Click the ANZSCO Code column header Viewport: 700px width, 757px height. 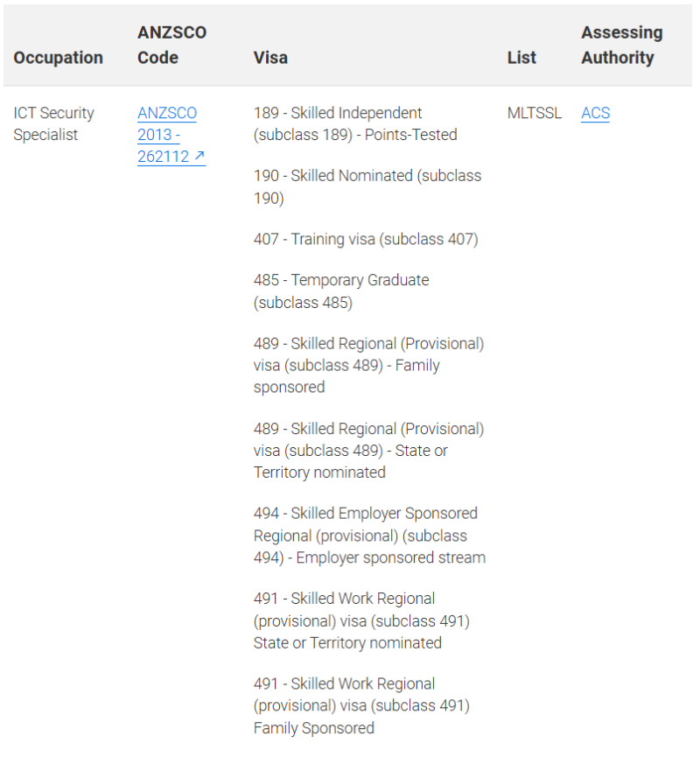coord(171,45)
